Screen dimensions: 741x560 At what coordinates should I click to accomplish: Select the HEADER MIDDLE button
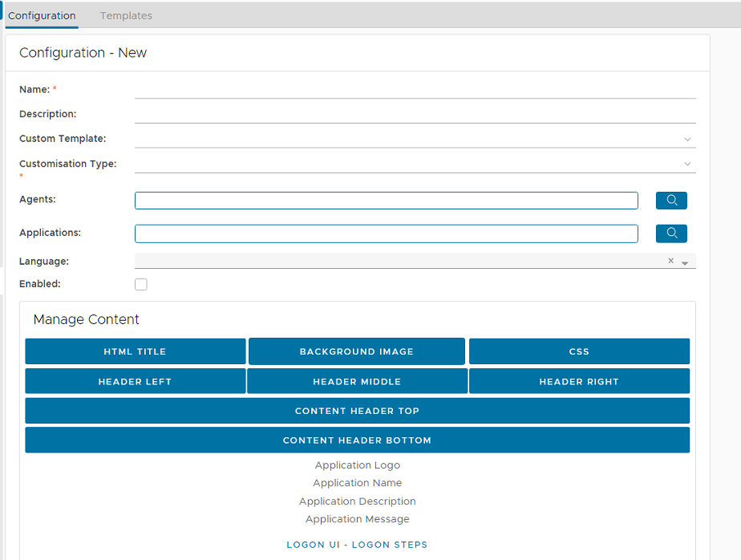pos(357,381)
